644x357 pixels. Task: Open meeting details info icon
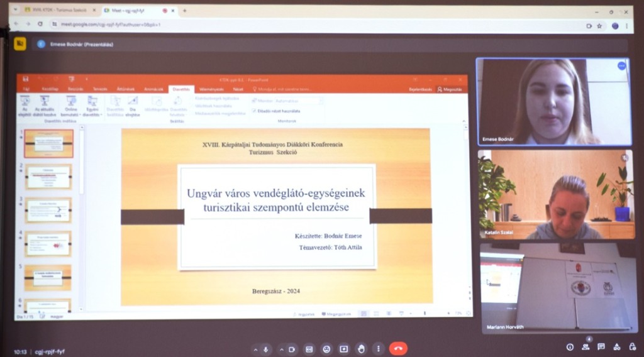coord(570,346)
